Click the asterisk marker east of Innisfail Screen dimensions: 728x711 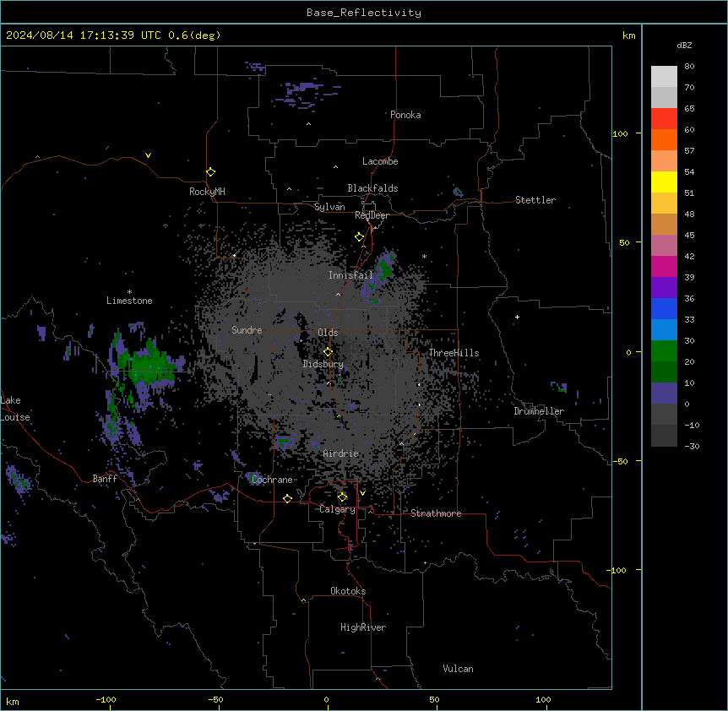[424, 257]
